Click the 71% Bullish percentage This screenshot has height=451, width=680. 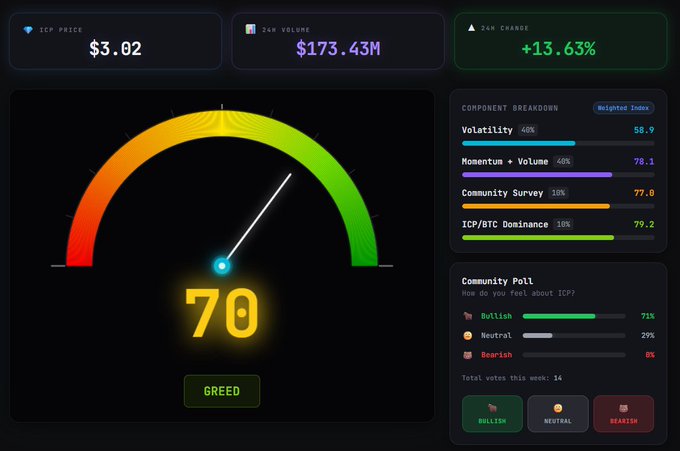tap(647, 316)
